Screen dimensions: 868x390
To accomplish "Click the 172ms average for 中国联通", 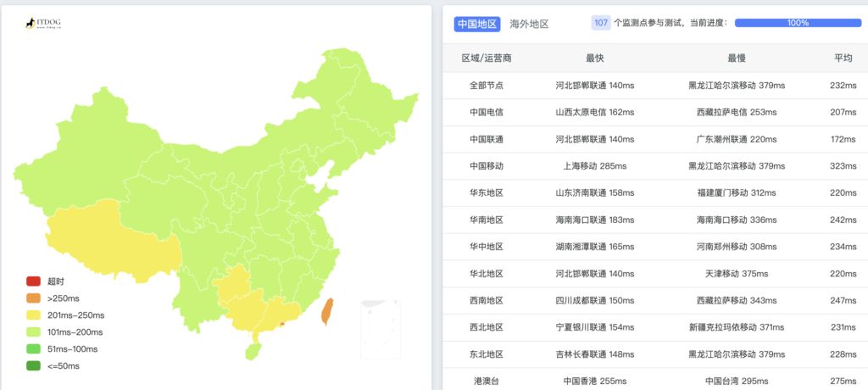I will point(843,139).
